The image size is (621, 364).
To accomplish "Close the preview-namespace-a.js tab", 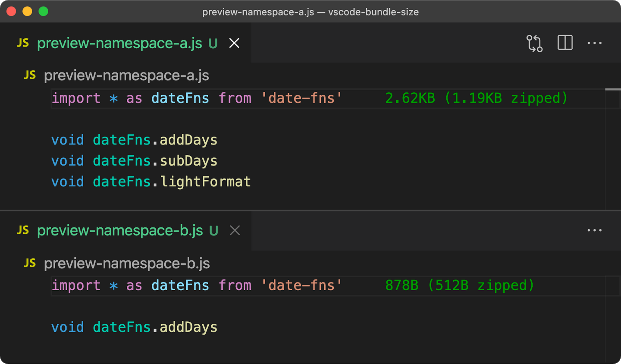I will pos(234,43).
